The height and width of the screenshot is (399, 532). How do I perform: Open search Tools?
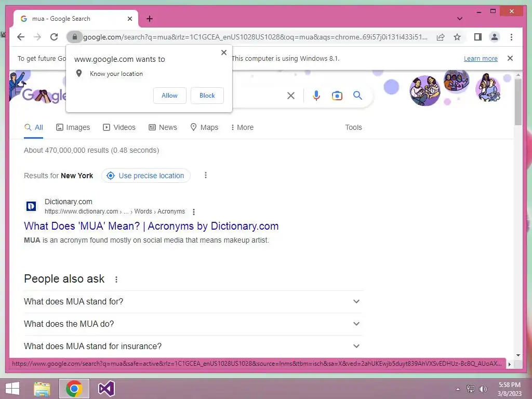(x=353, y=128)
